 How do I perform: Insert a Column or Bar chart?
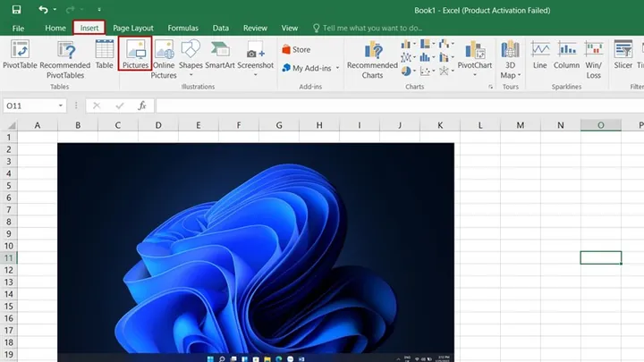tap(408, 44)
